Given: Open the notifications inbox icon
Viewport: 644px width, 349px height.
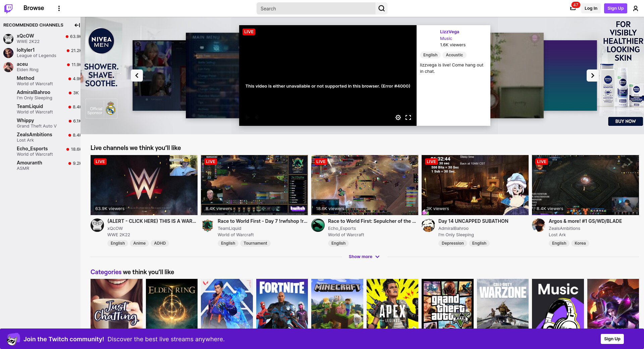Looking at the screenshot, I should click(x=573, y=8).
